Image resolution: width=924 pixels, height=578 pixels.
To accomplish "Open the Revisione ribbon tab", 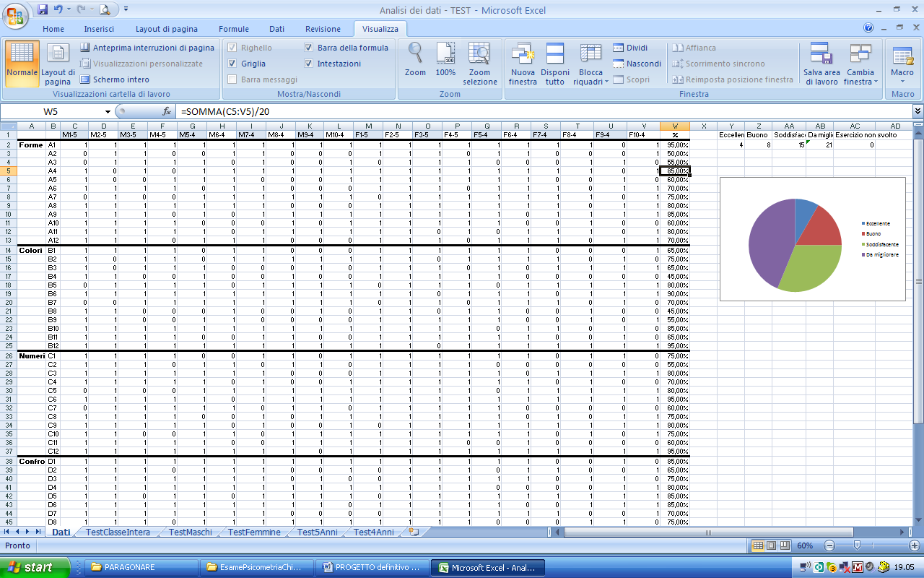I will pos(323,29).
